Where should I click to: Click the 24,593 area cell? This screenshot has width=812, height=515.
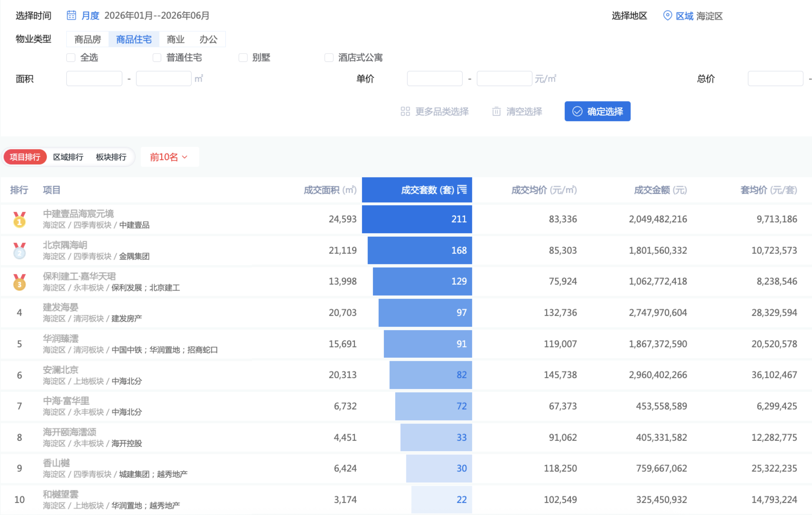pyautogui.click(x=343, y=219)
